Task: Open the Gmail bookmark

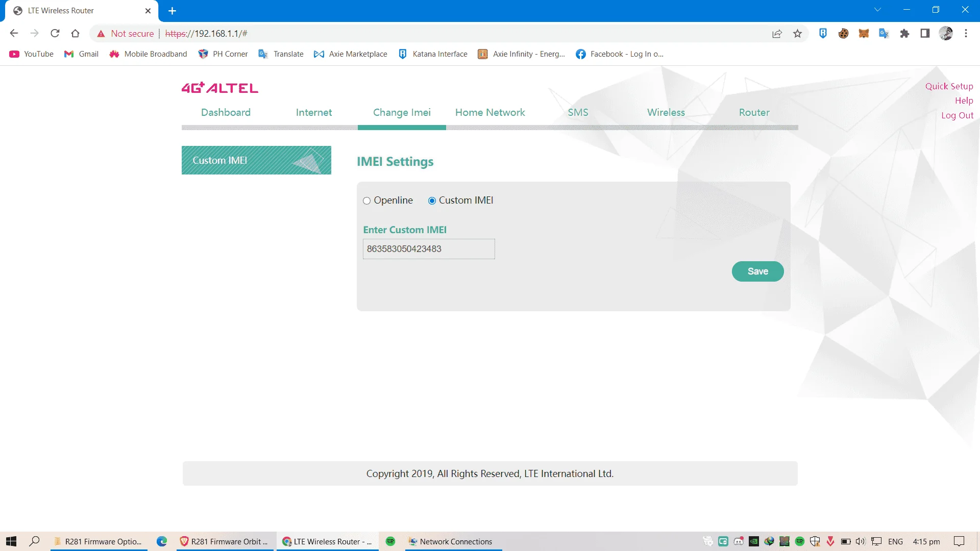Action: tap(82, 54)
